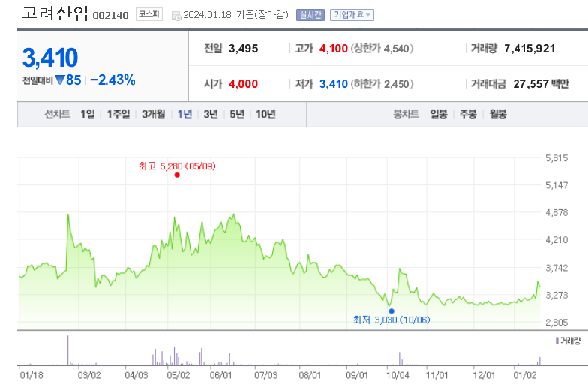This screenshot has height=390, width=588.
Task: Click the 고가 value 4,100
Action: (333, 49)
